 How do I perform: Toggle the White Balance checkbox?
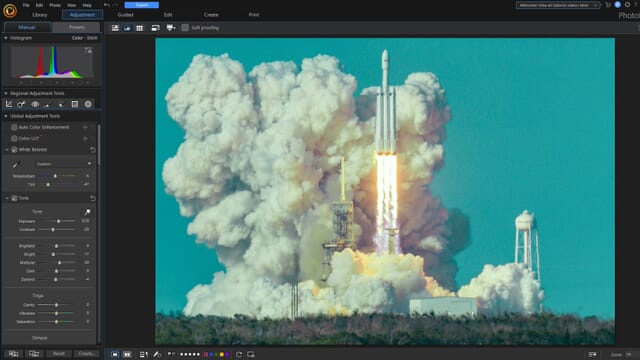click(14, 150)
